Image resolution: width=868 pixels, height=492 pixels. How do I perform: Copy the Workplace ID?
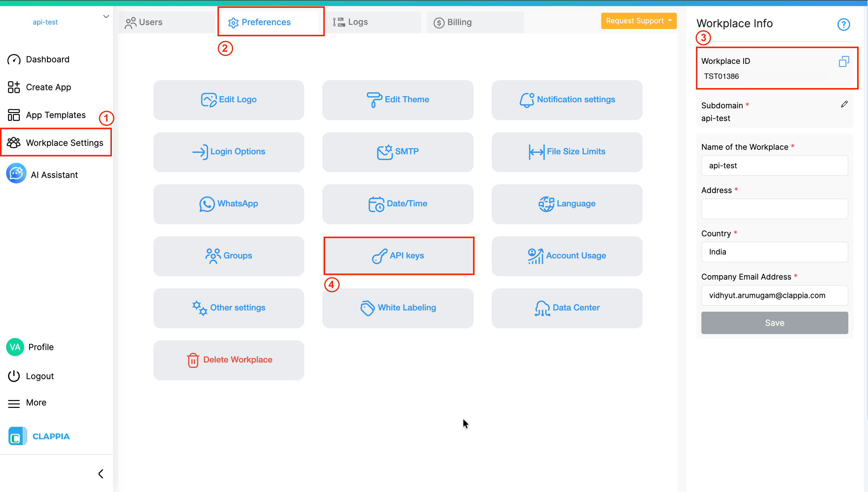[x=844, y=61]
